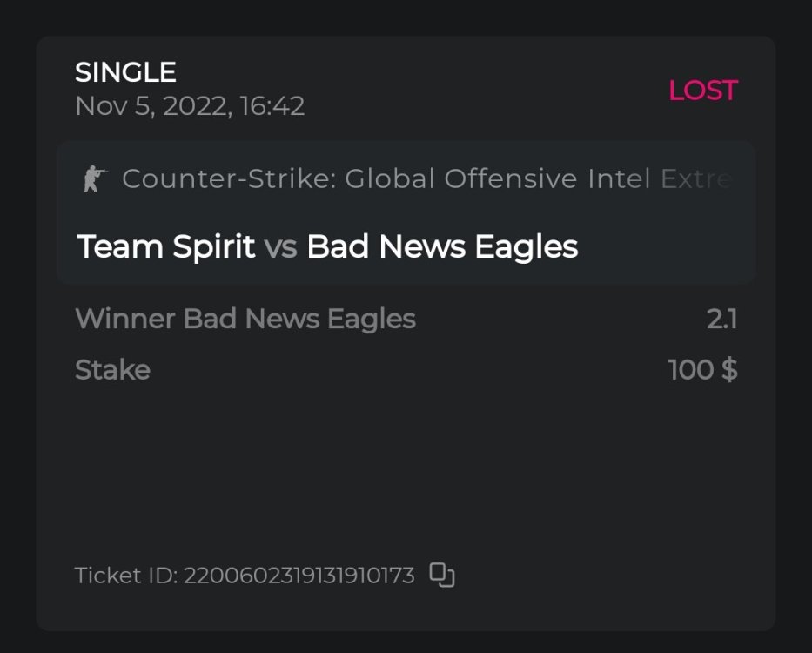
Task: Click the 2.1 odds value
Action: tap(721, 319)
